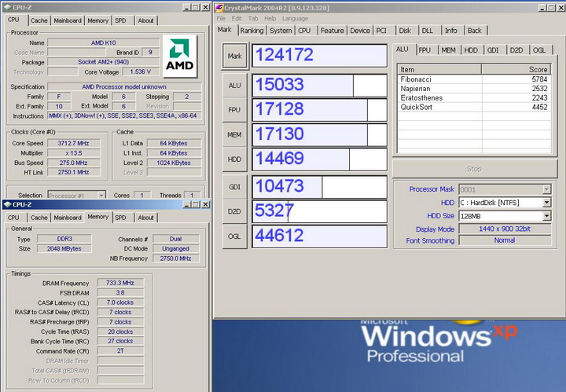Click the AMD logo in CPU-Z
This screenshot has height=392, width=566.
[180, 56]
